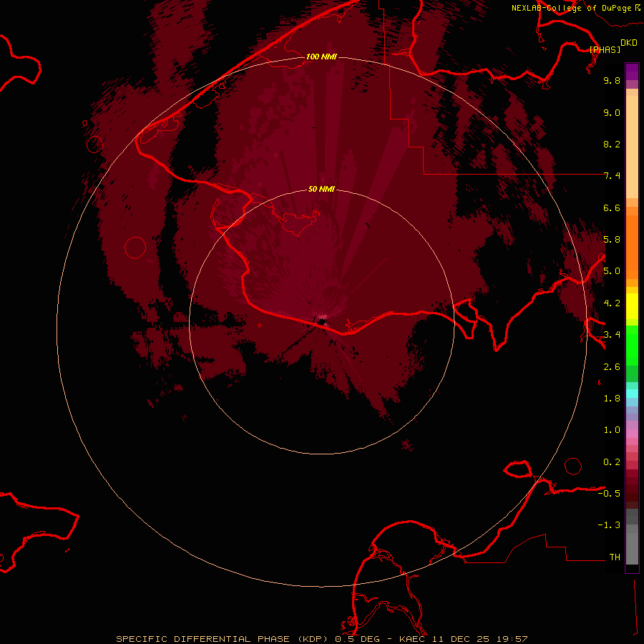Click the Specific Differential Phase caption text
The height and width of the screenshot is (644, 644).
(321, 639)
